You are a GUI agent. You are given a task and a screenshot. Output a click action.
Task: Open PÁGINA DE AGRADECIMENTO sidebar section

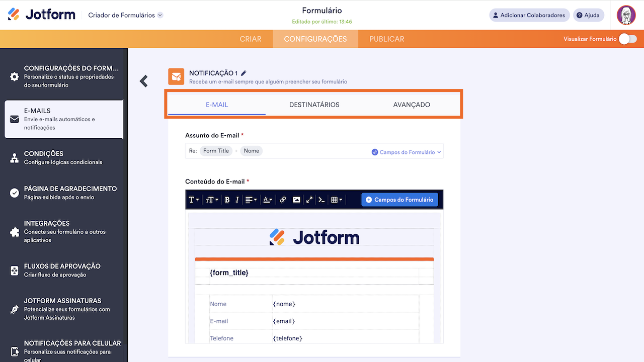tap(64, 193)
